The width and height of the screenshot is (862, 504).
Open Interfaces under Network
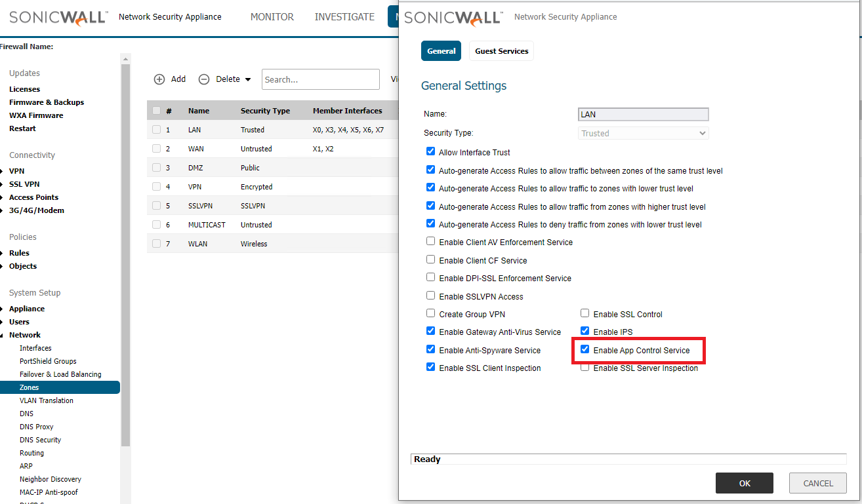coord(35,348)
